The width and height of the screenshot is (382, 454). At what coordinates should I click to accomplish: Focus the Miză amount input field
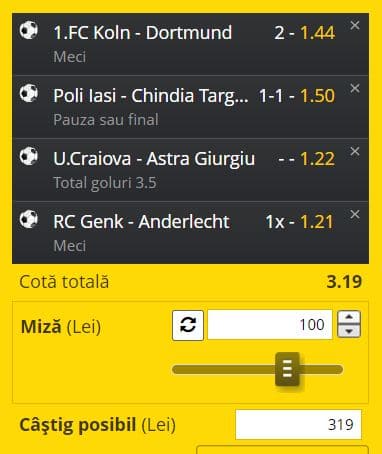pos(270,325)
